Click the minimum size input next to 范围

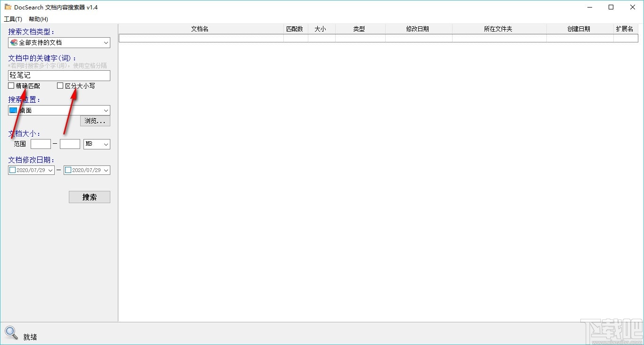(41, 144)
